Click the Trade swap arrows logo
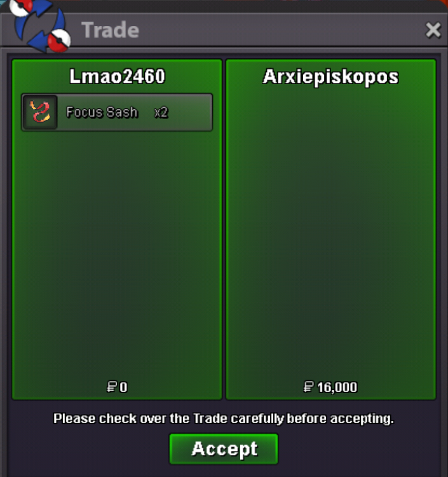This screenshot has height=477, width=448. tap(39, 26)
